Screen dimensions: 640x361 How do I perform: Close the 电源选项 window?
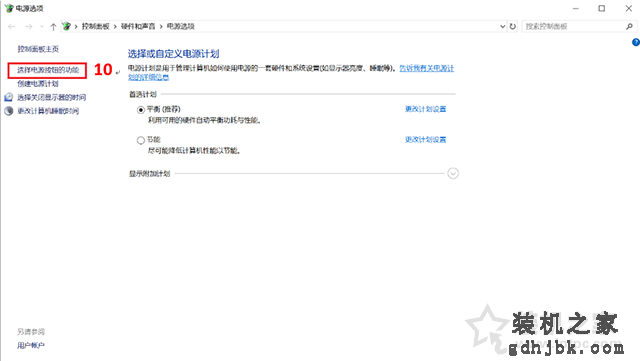629,8
